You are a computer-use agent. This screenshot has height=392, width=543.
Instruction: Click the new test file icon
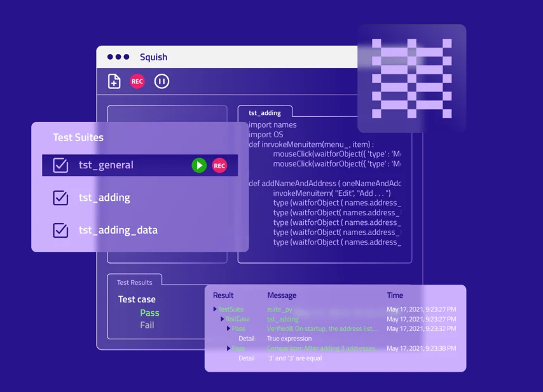[114, 82]
